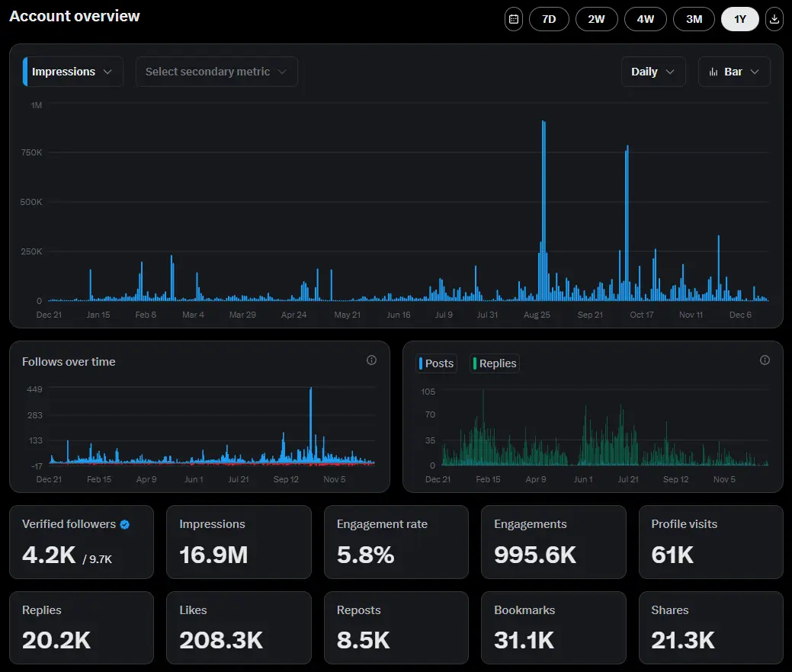Click the download data icon
The height and width of the screenshot is (672, 792).
(x=774, y=19)
